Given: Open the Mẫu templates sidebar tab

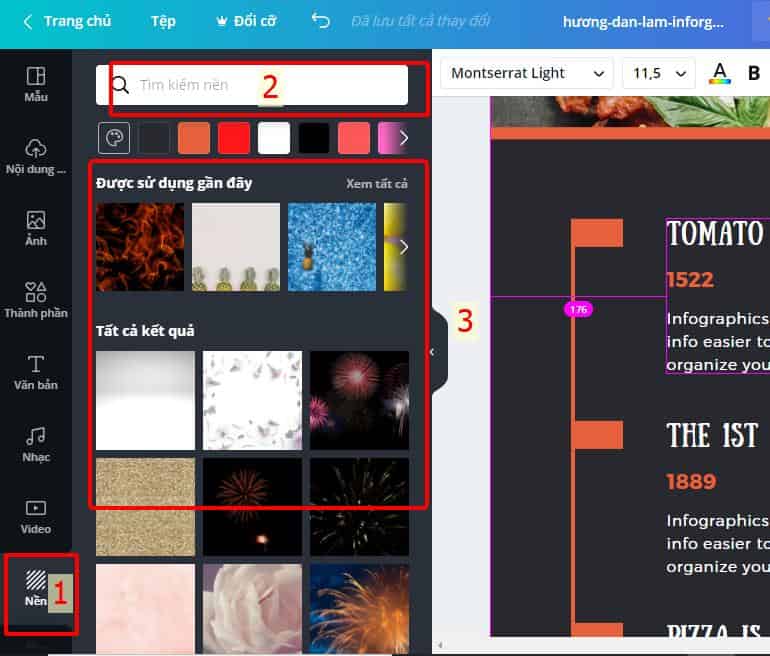Looking at the screenshot, I should [x=36, y=84].
